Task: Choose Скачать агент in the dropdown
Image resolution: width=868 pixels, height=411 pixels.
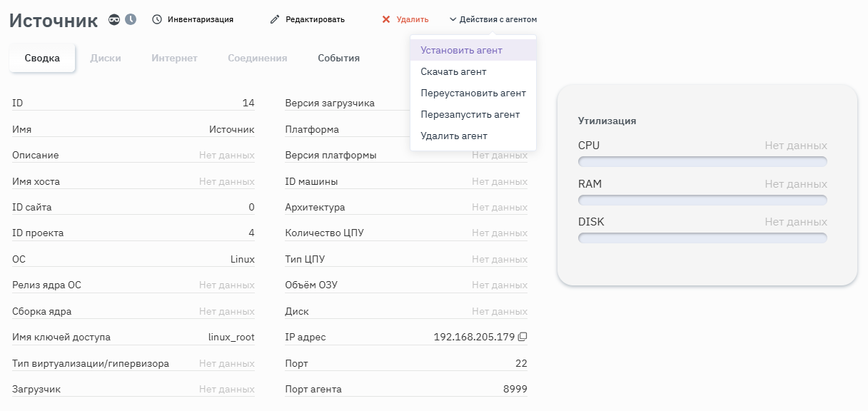Action: pos(453,72)
